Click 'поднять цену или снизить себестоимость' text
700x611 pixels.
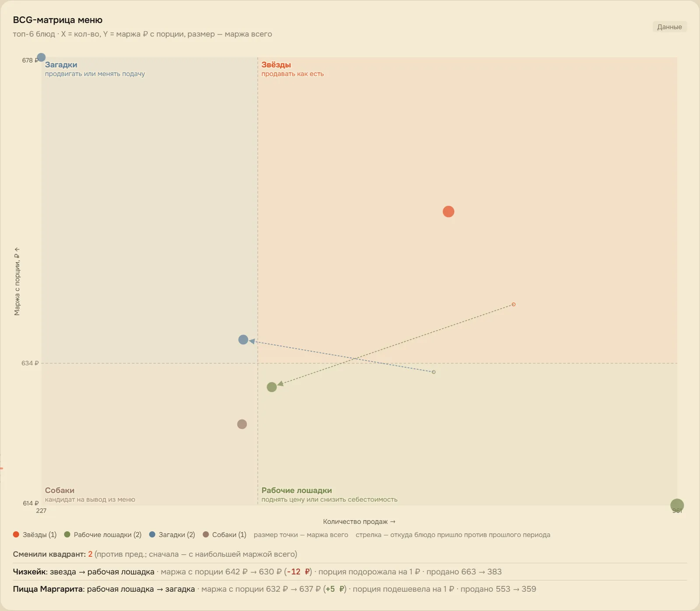(329, 499)
